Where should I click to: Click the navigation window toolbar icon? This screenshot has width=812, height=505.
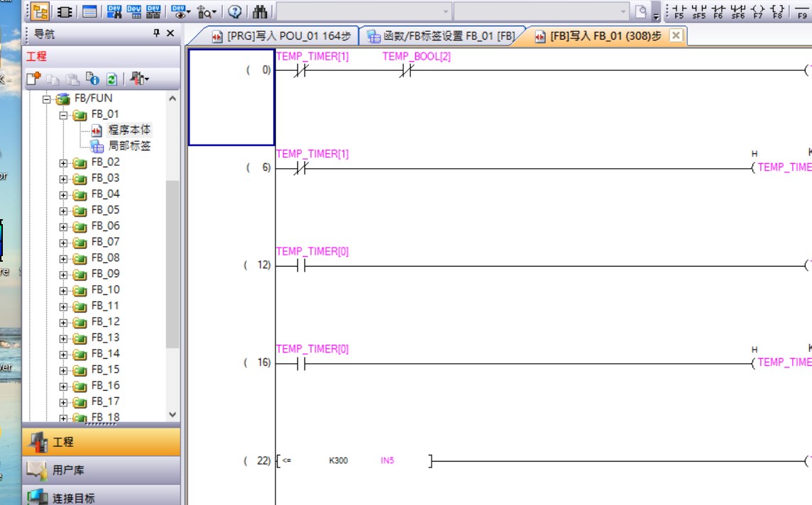40,12
